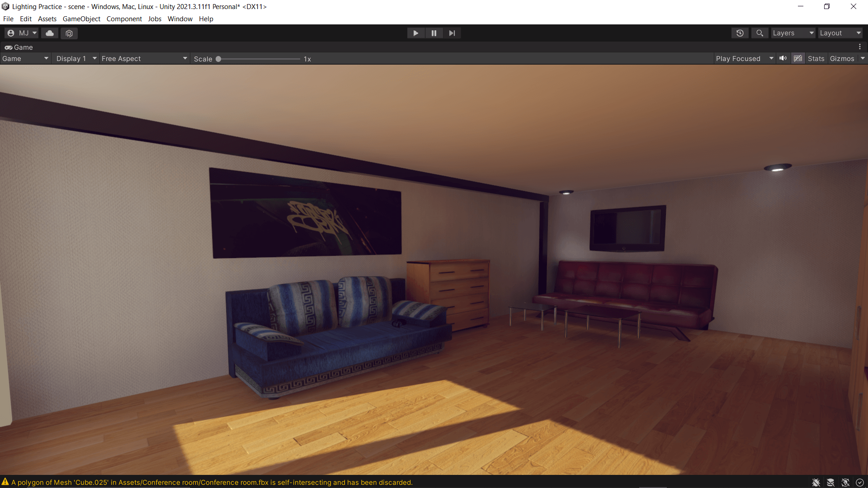Screen dimensions: 868x488
Task: Open the Undo History button
Action: (x=740, y=33)
